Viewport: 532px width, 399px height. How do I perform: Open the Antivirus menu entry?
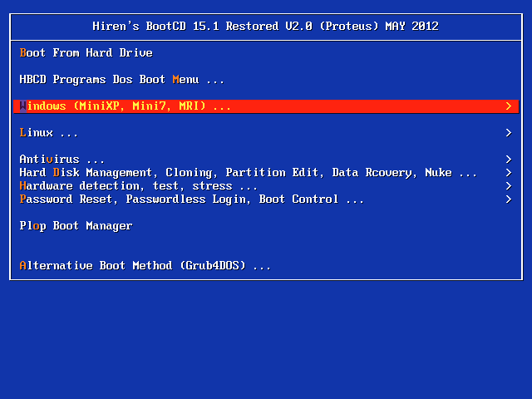(266, 159)
